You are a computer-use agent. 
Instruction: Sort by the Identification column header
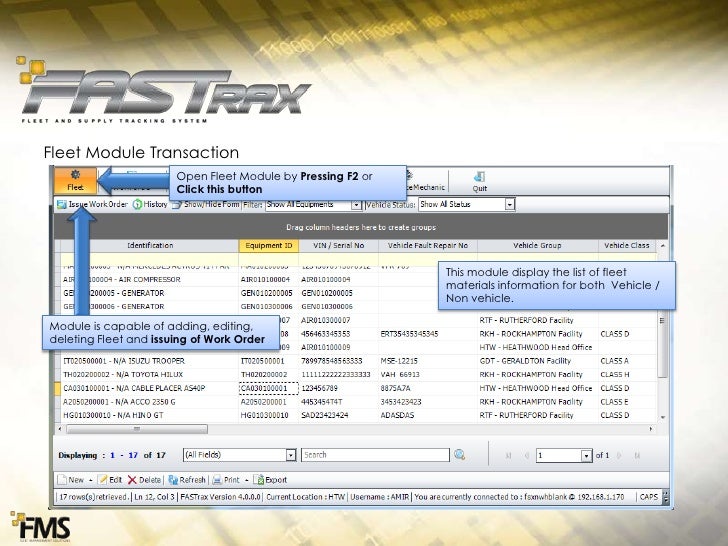(x=150, y=246)
